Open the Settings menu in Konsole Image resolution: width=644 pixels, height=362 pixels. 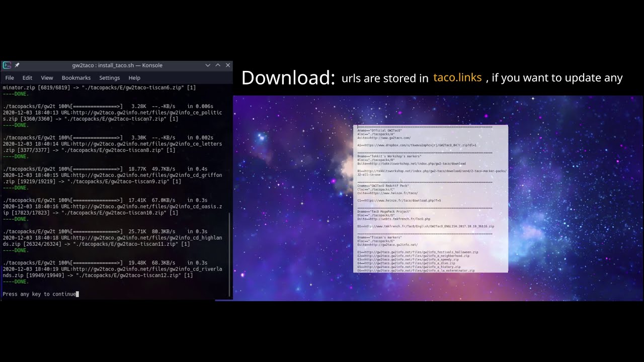tap(109, 78)
